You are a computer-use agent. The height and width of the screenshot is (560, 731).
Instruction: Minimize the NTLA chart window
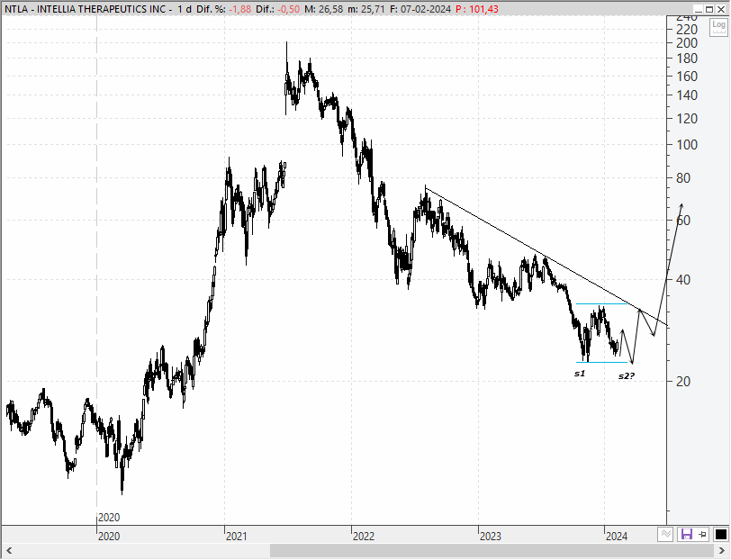click(x=698, y=9)
